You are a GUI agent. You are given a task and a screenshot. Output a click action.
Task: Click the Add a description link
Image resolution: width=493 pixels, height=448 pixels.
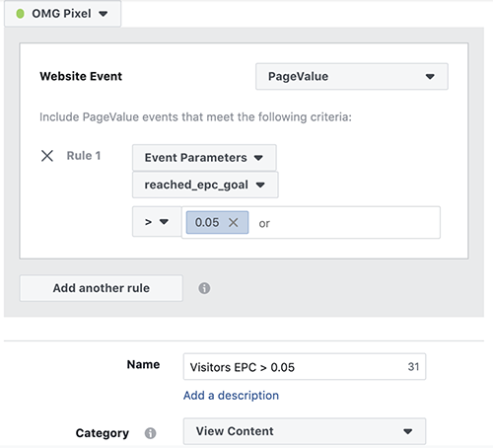231,396
